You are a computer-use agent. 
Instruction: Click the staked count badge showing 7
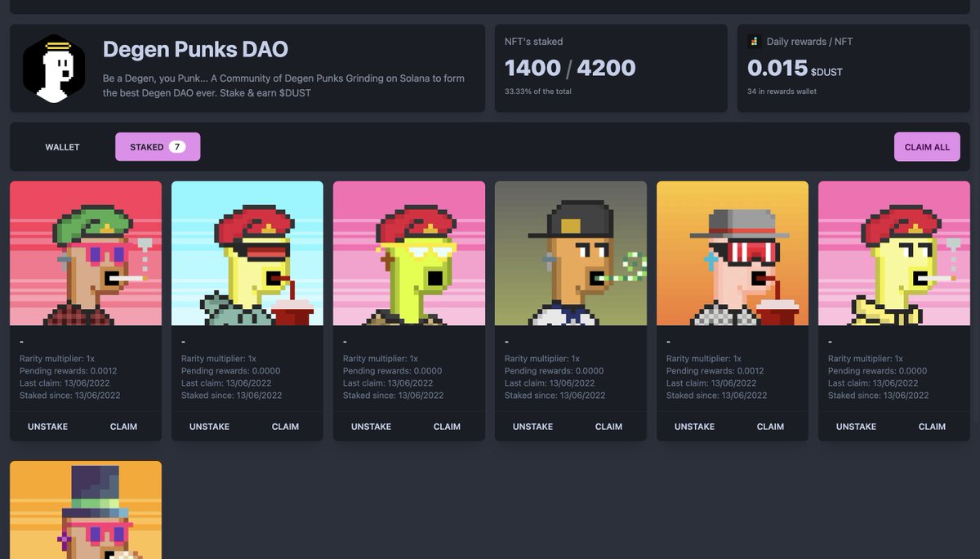tap(177, 147)
